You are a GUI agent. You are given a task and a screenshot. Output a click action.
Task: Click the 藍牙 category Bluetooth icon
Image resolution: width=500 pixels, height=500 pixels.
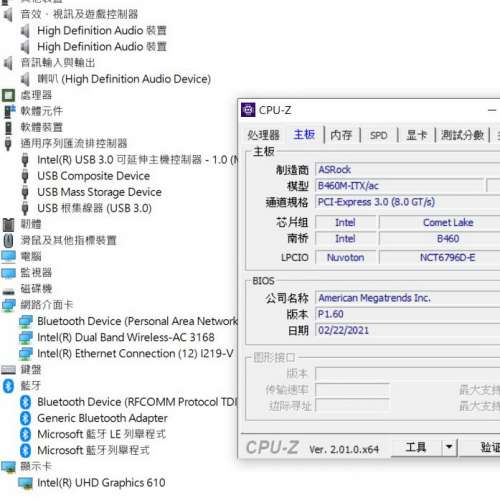(x=8, y=386)
